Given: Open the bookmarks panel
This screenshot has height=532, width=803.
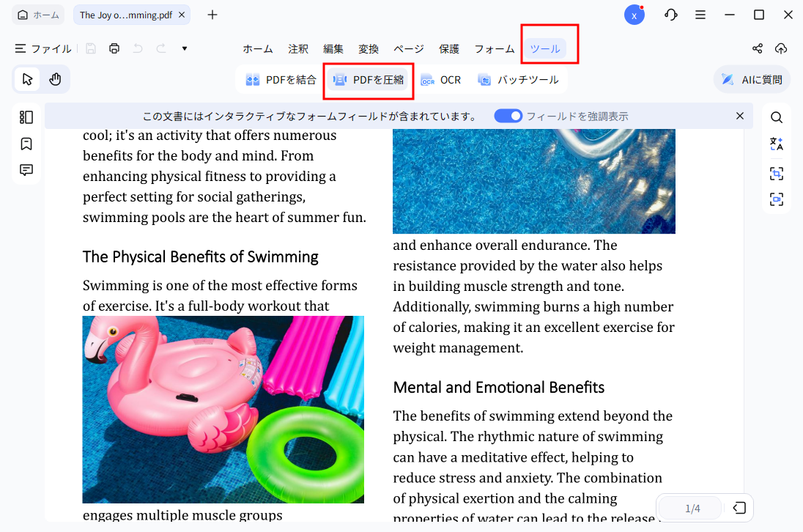Looking at the screenshot, I should pos(26,144).
